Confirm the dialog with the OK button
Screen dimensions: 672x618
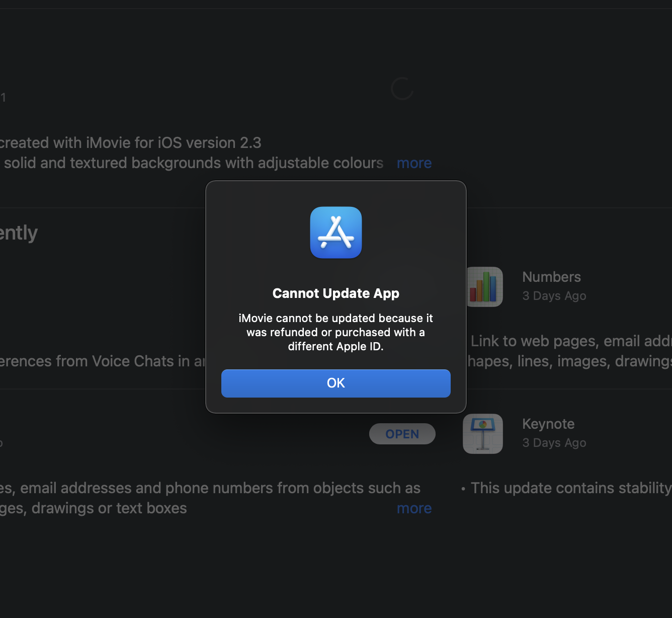[x=336, y=383]
